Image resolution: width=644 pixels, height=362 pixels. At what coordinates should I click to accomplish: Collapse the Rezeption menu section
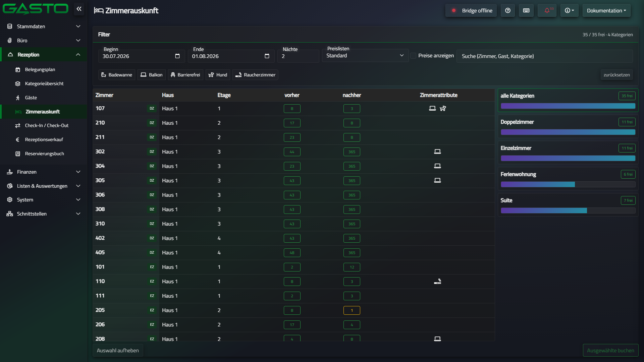44,54
